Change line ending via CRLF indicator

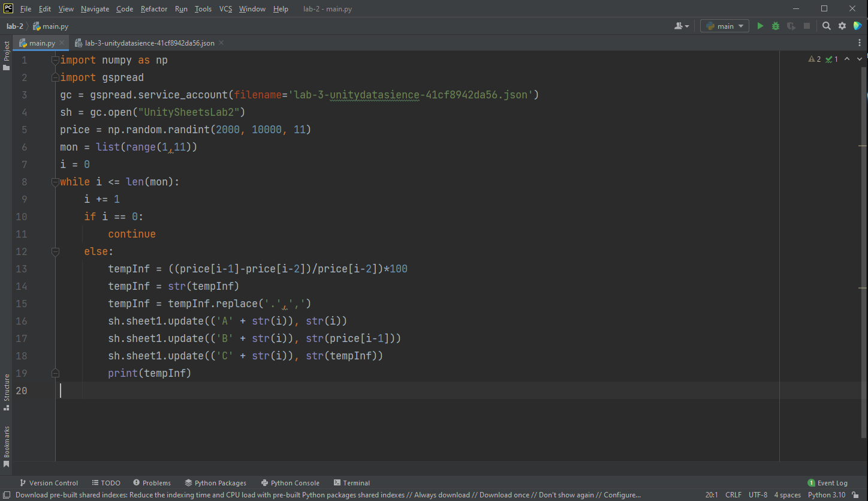pyautogui.click(x=733, y=494)
